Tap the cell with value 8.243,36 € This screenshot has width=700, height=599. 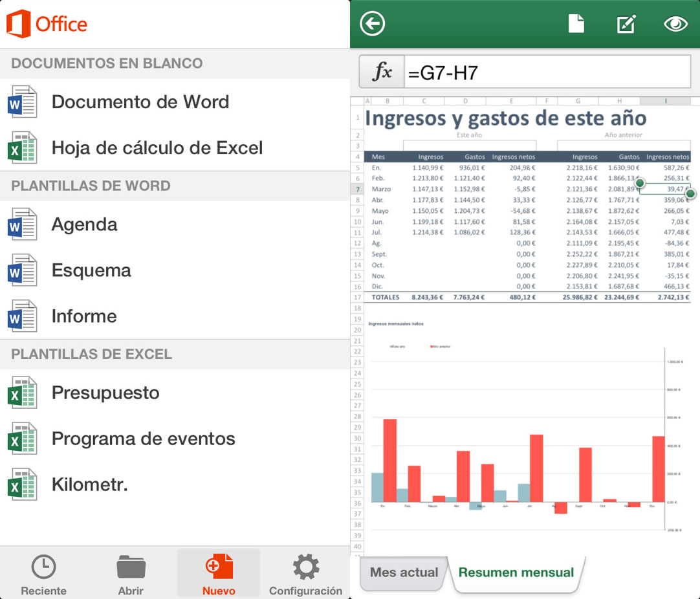coord(427,298)
